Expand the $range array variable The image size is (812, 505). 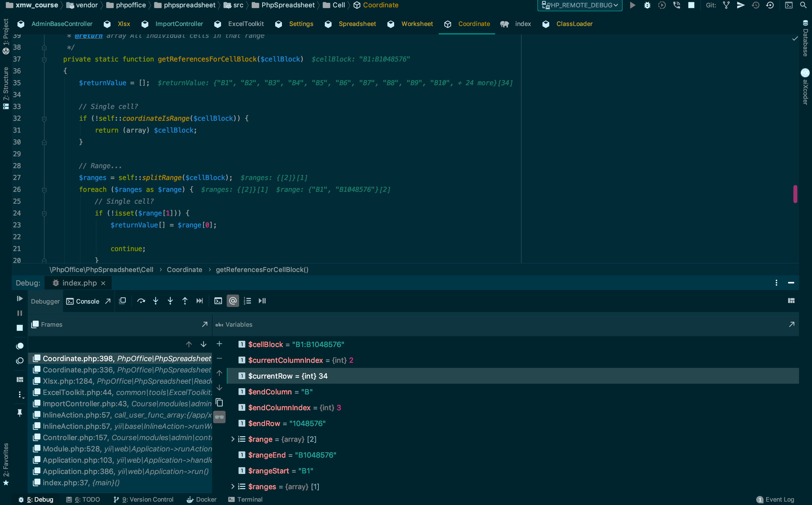tap(233, 439)
